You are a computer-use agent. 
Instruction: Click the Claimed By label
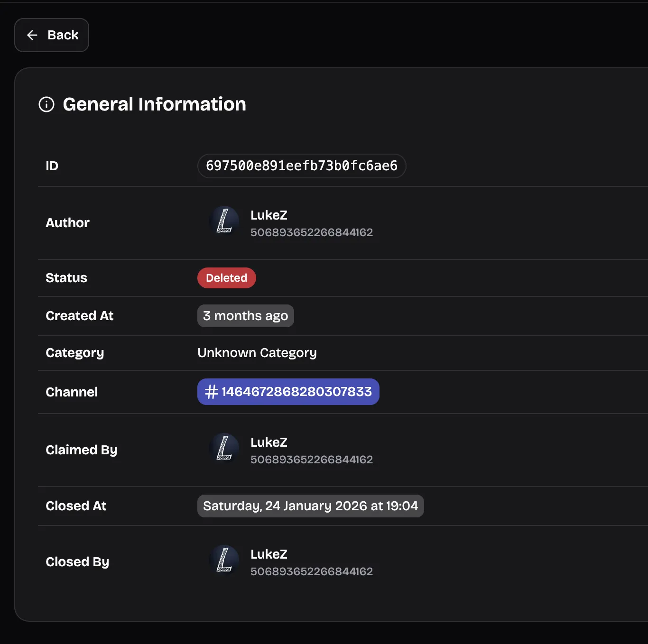point(82,450)
